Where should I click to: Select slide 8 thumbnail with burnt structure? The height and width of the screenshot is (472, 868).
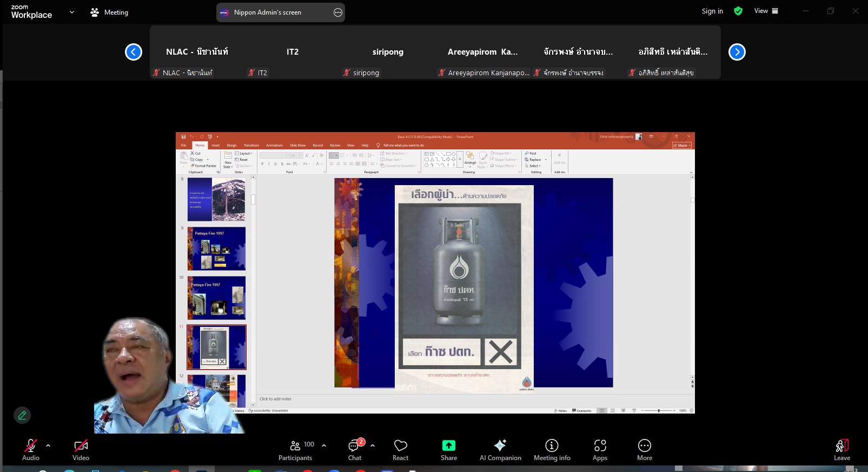tap(216, 199)
